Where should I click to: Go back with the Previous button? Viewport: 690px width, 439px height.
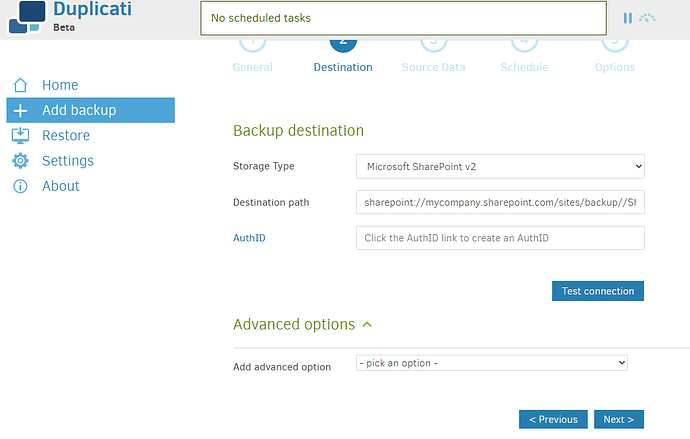pos(553,419)
